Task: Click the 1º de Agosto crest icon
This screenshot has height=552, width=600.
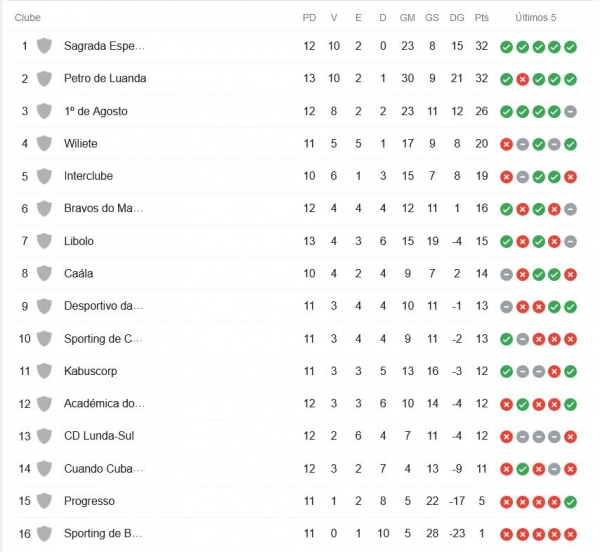Action: point(44,111)
